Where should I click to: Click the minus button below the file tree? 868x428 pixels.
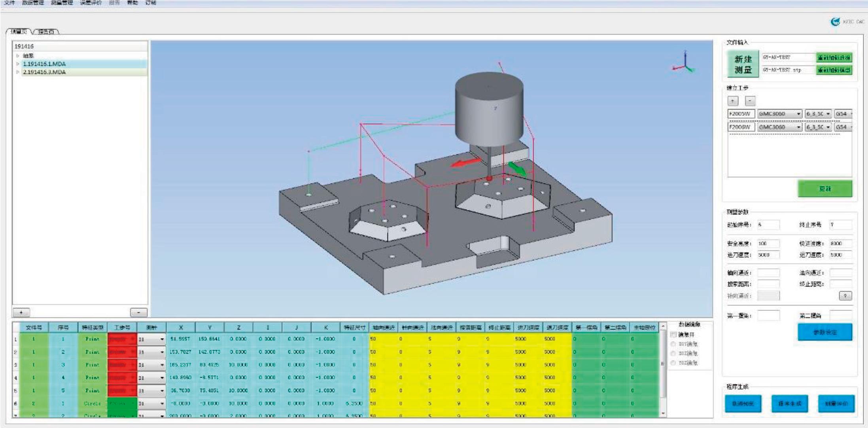click(138, 312)
